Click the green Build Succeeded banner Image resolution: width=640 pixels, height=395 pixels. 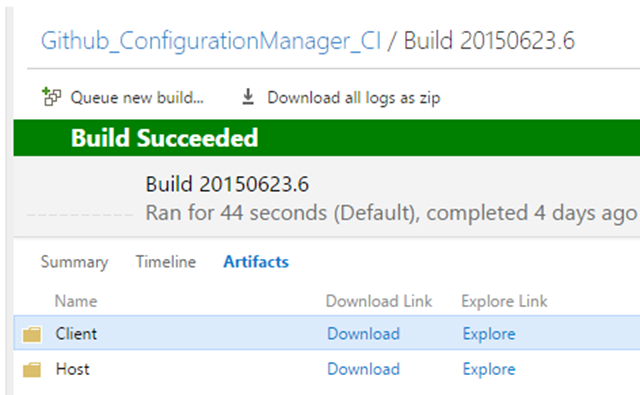click(327, 138)
